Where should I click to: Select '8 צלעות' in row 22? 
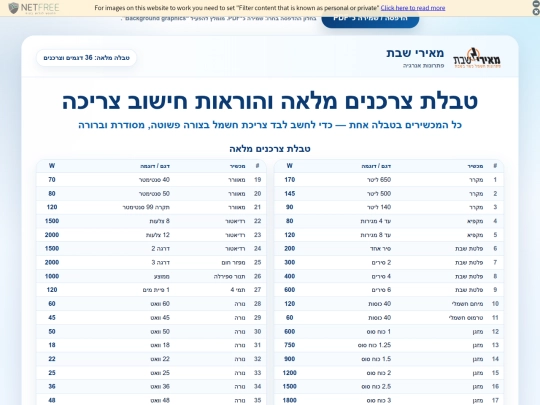point(159,221)
